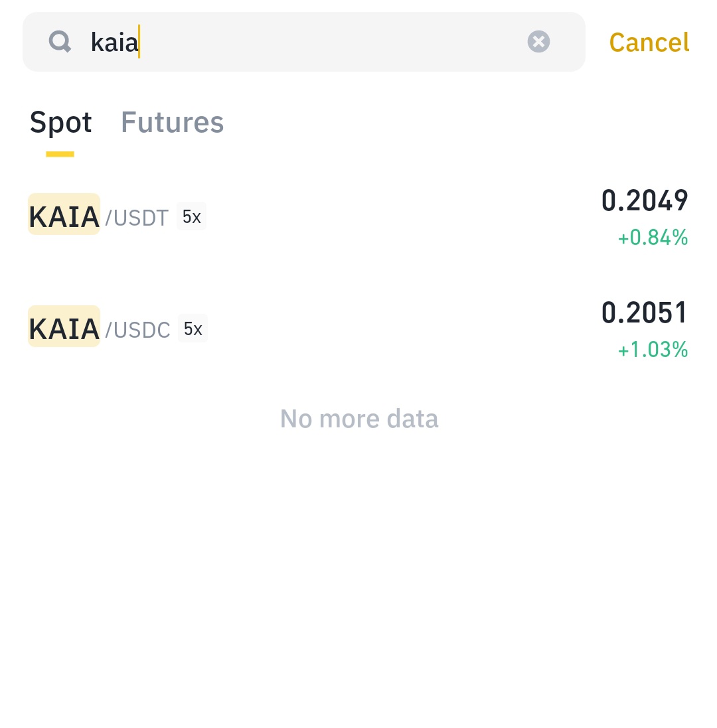Tap the "No more data" message
717x728 pixels.
pyautogui.click(x=359, y=419)
